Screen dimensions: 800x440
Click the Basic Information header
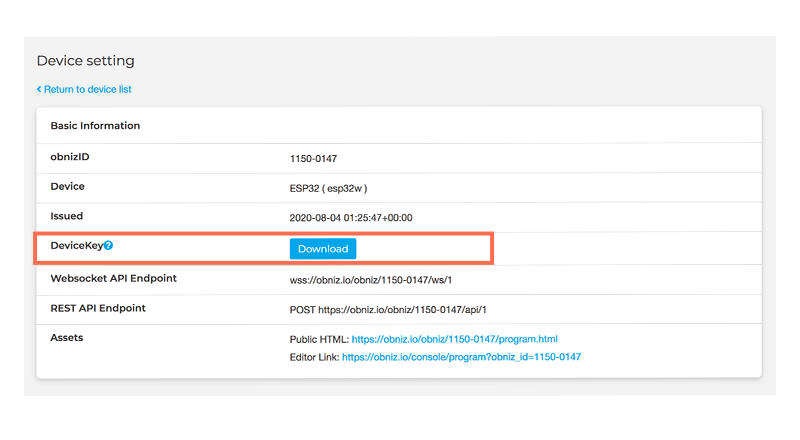pos(95,126)
